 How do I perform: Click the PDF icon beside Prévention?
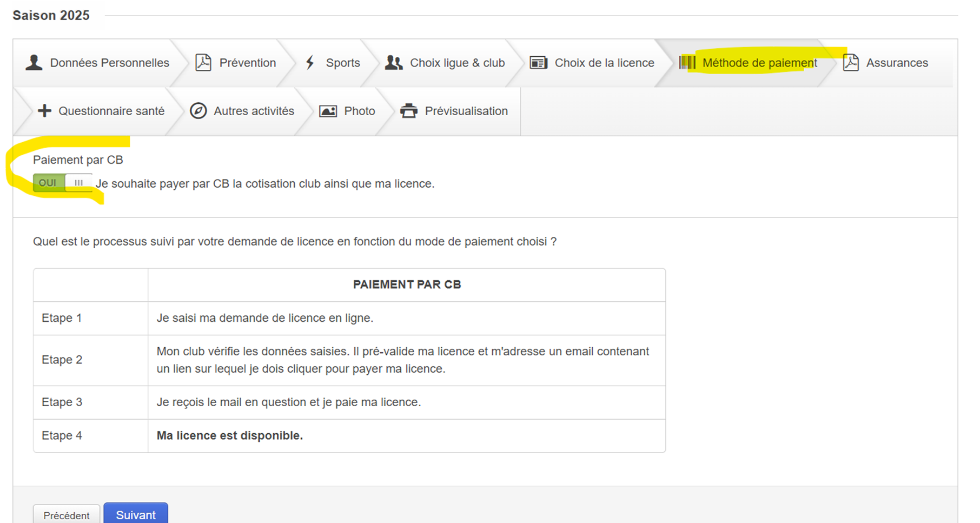click(203, 63)
